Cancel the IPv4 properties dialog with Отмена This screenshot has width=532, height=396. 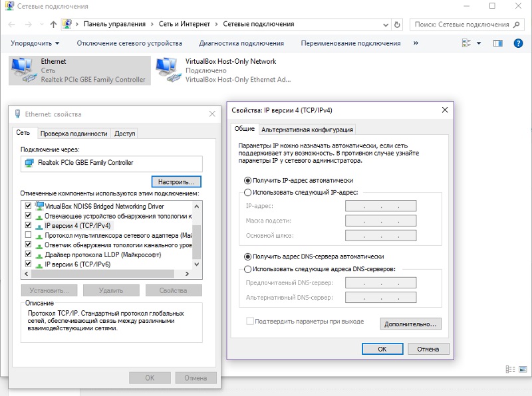pos(428,349)
